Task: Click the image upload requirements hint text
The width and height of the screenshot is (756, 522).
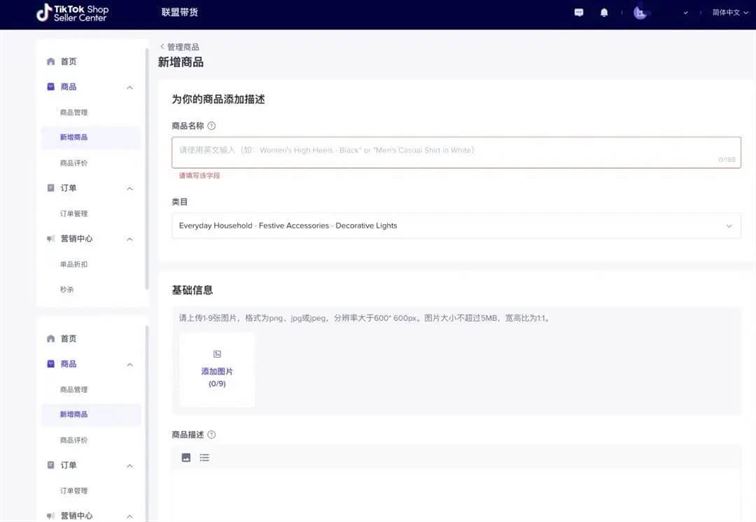Action: [x=364, y=318]
